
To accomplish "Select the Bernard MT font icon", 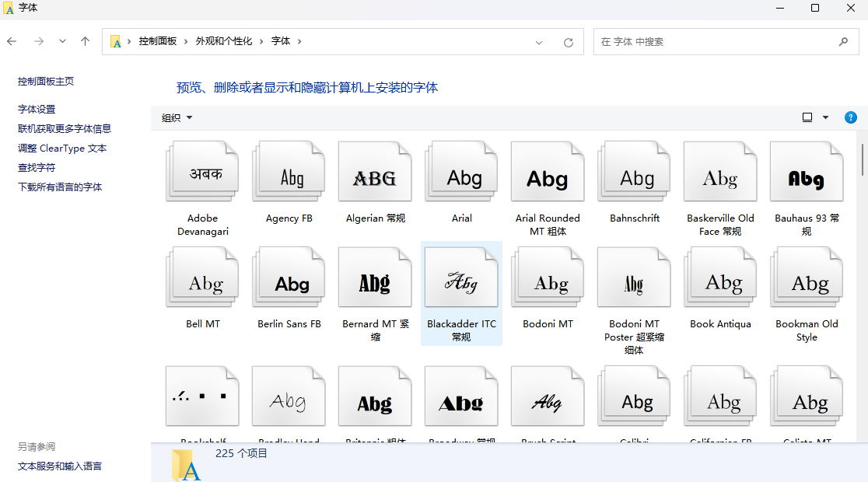I will pyautogui.click(x=376, y=278).
